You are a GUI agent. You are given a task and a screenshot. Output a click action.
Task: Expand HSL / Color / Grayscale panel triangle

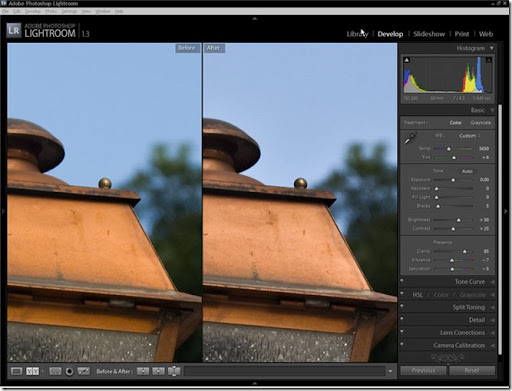click(492, 295)
